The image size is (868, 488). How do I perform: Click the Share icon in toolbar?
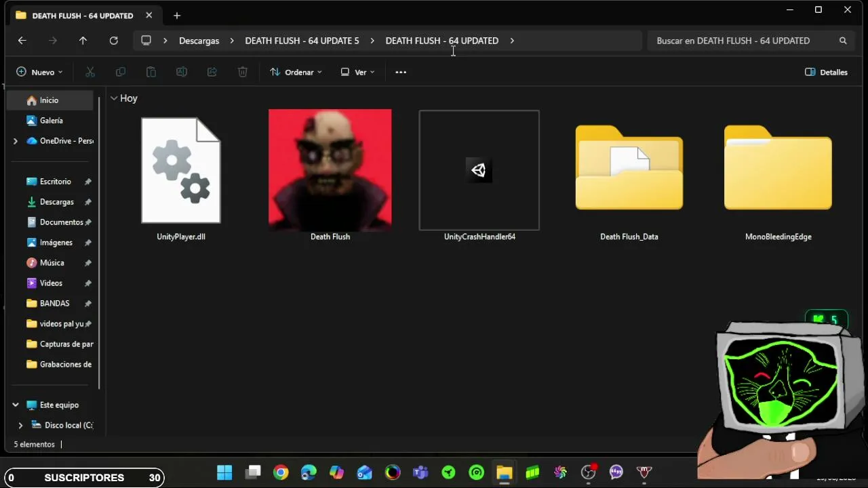click(212, 72)
